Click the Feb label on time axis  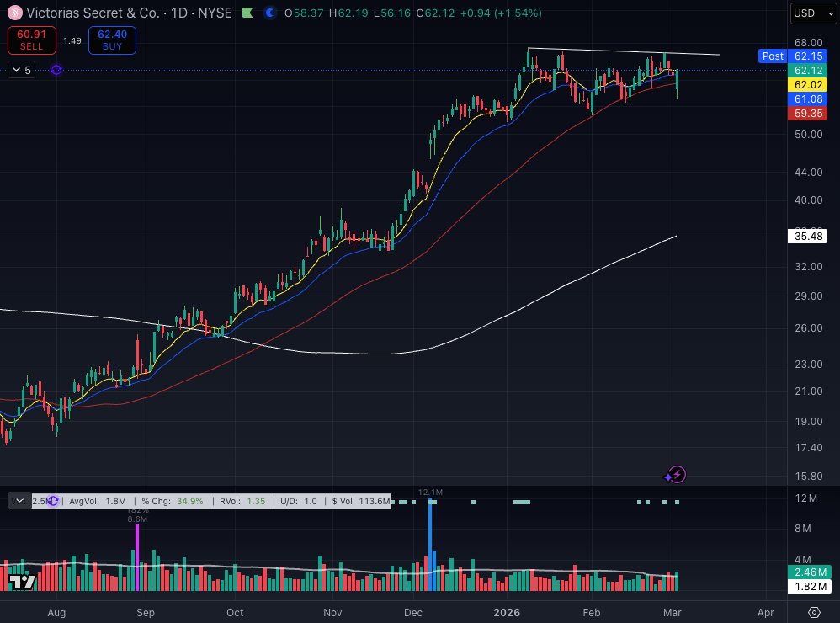[x=592, y=612]
